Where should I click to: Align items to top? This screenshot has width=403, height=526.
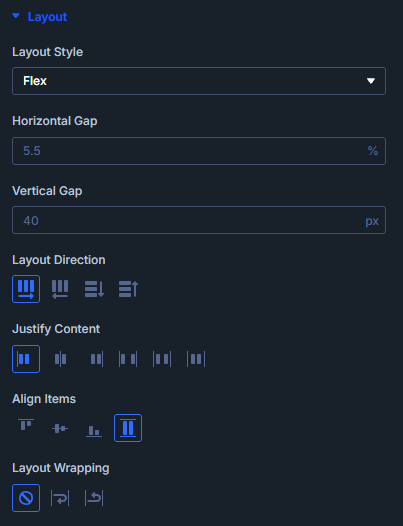(26, 425)
